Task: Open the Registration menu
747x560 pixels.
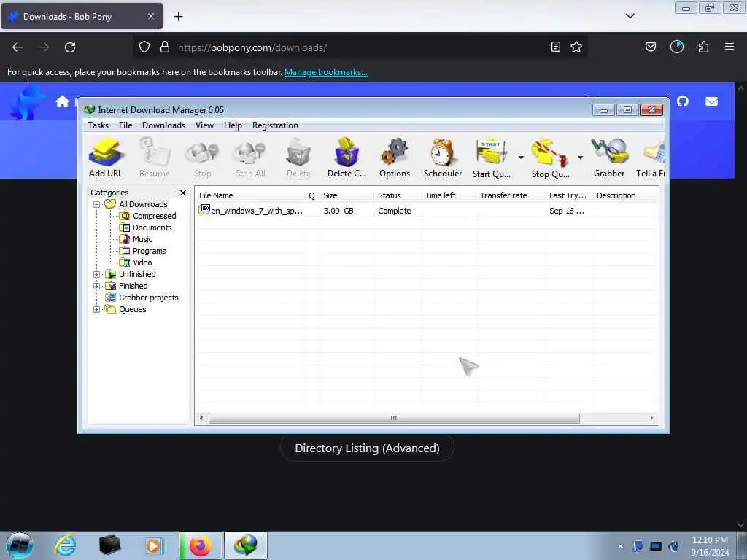Action: (275, 125)
